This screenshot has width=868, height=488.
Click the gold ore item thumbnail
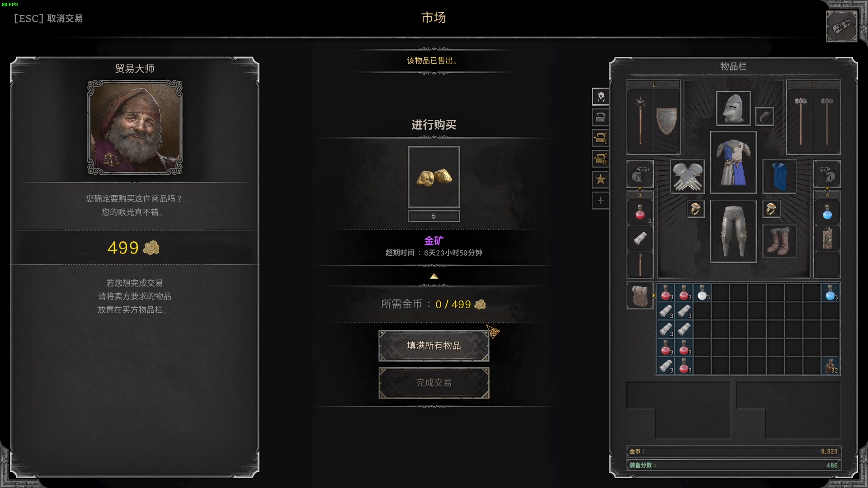click(x=434, y=177)
